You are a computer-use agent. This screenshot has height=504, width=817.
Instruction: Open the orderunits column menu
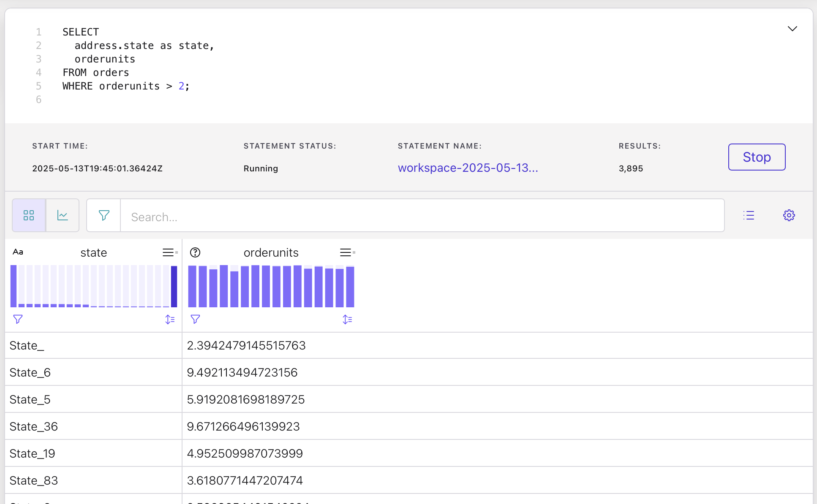346,252
